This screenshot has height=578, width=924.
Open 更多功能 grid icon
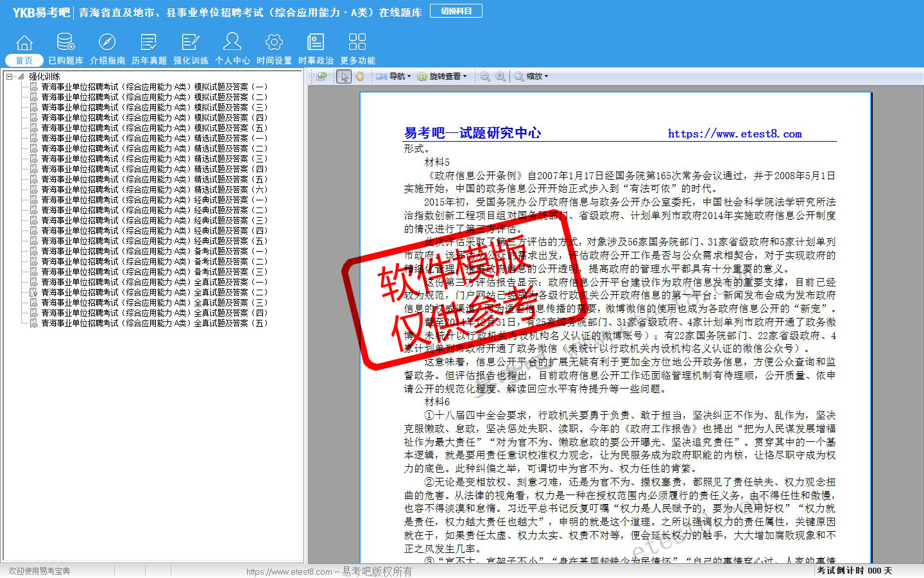coord(357,43)
